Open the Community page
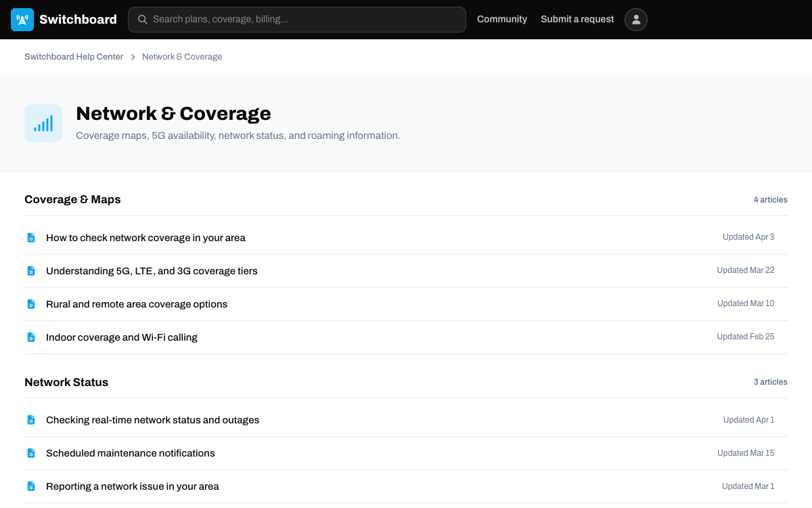 click(502, 20)
